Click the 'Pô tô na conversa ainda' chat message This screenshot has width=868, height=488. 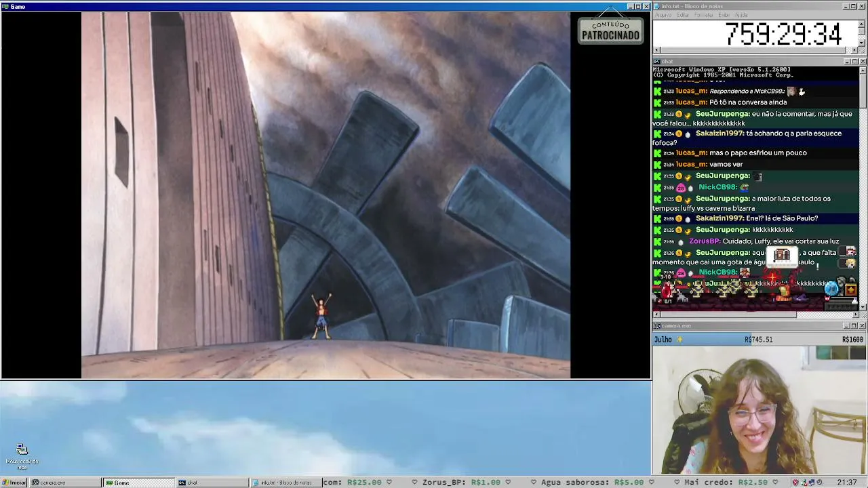coord(748,102)
